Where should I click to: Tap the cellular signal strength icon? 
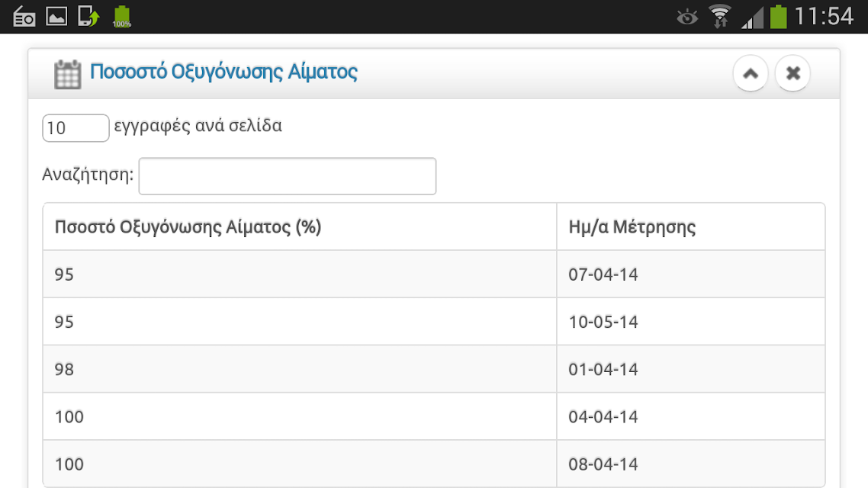(x=752, y=17)
